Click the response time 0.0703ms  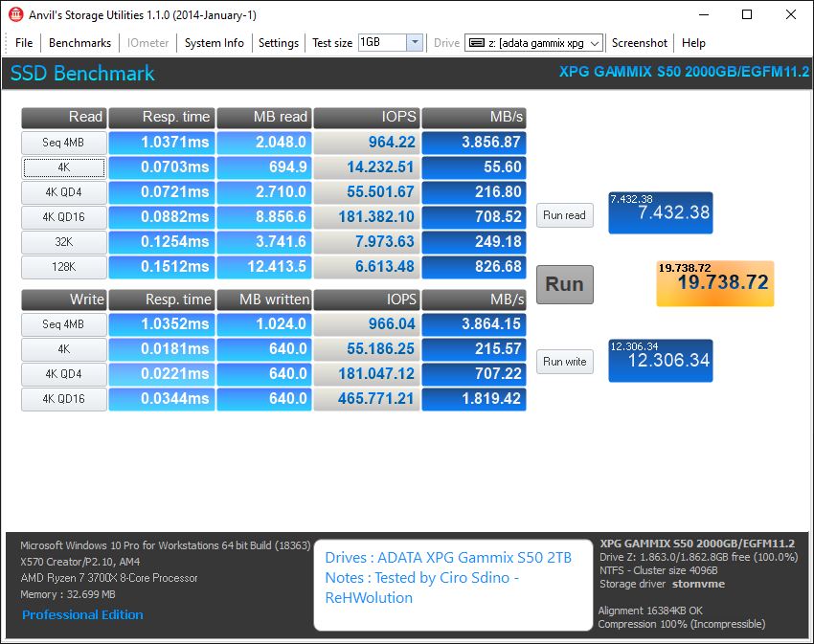[x=162, y=167]
